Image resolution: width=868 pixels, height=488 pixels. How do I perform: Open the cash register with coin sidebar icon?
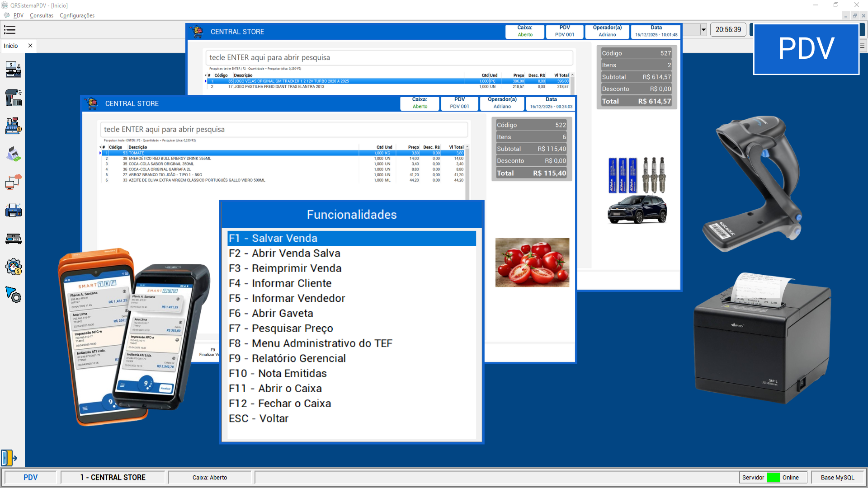pyautogui.click(x=13, y=126)
